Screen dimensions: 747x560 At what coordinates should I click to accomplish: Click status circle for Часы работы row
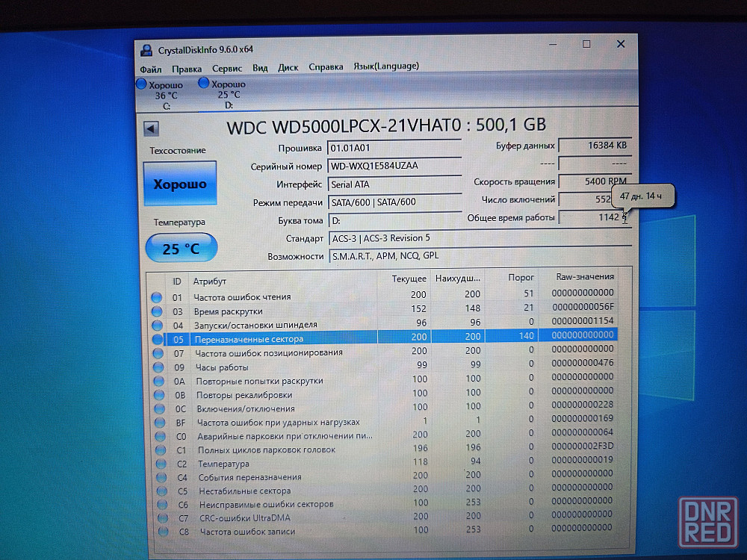click(158, 367)
